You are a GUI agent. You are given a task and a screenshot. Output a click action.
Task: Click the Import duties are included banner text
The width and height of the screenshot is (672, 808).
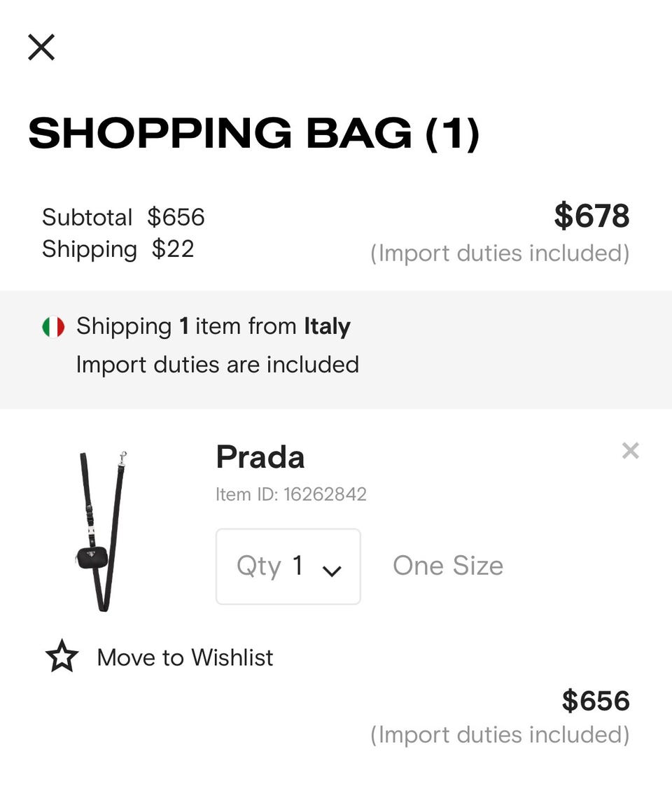coord(217,365)
